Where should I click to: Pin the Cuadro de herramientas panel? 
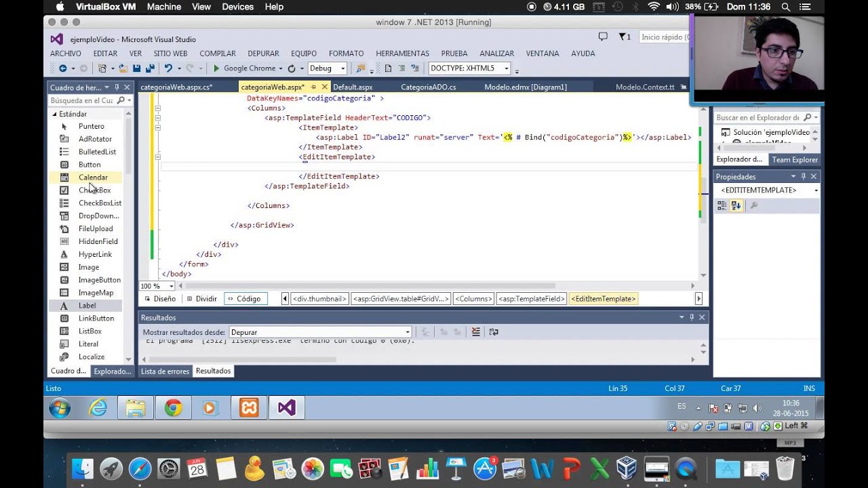click(x=117, y=87)
